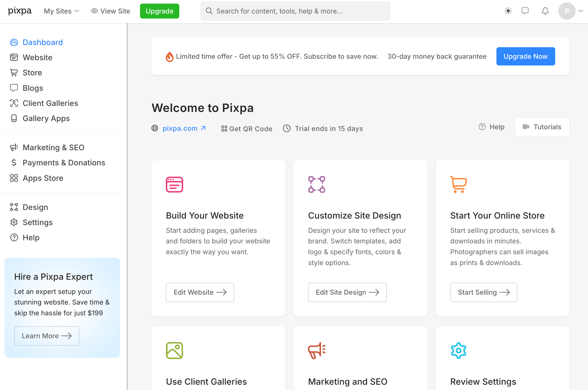
Task: Click the blue Review Settings gear icon
Action: click(x=459, y=351)
